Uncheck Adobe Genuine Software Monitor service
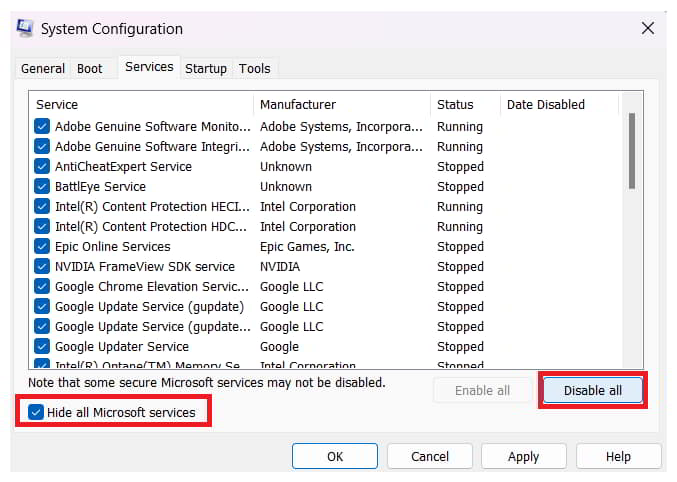 [x=42, y=127]
